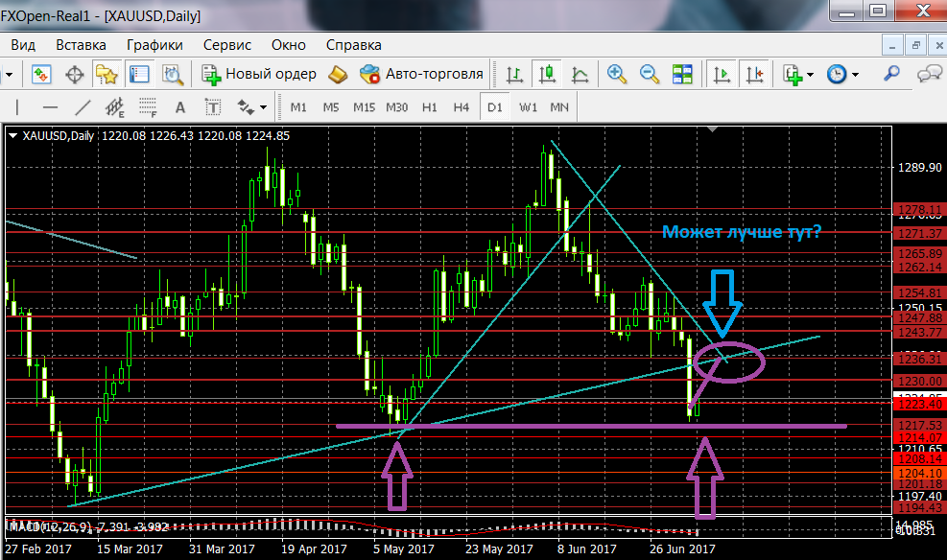The image size is (947, 560).
Task: Expand the leftmost toolbar dropdown arrow
Action: pyautogui.click(x=9, y=75)
